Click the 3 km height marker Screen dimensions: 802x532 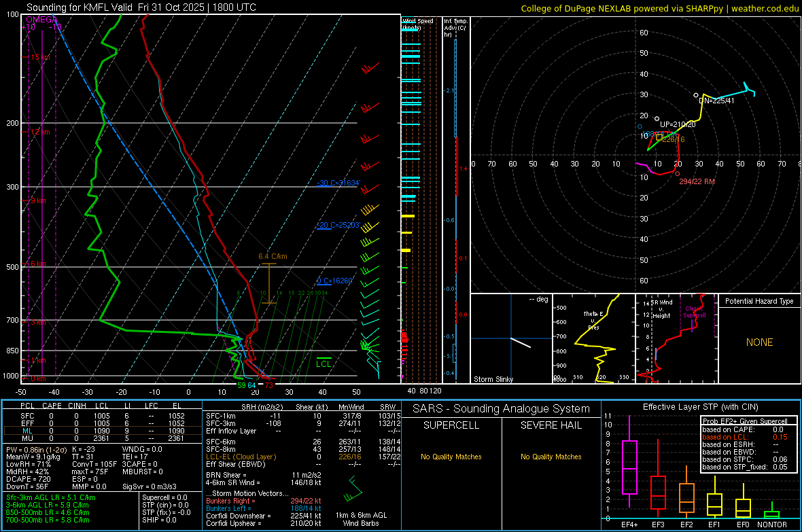(38, 322)
